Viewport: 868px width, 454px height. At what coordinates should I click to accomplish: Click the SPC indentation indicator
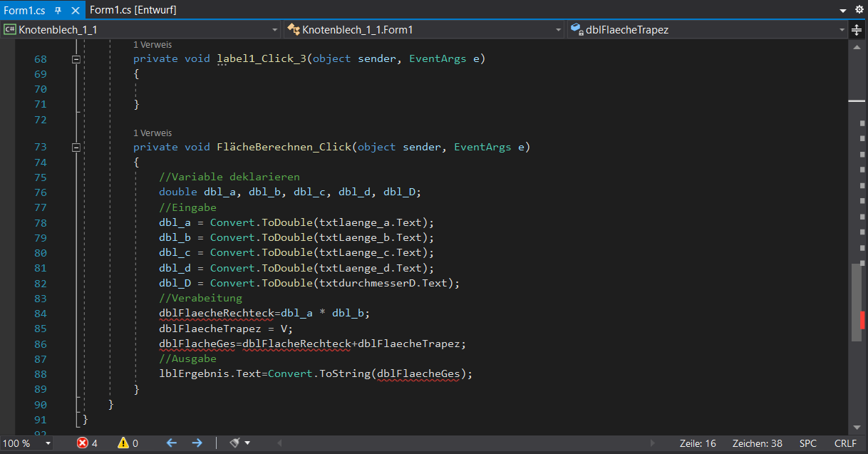pyautogui.click(x=808, y=443)
